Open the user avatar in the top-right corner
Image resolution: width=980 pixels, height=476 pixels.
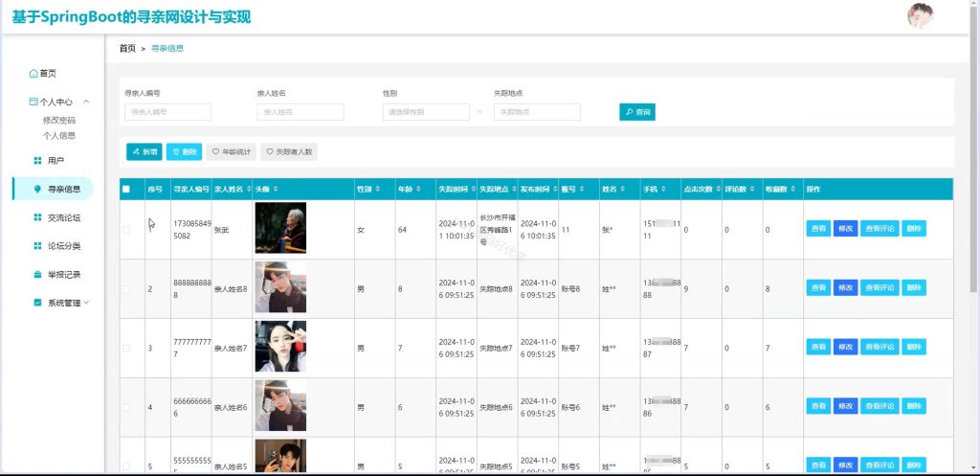coord(920,15)
